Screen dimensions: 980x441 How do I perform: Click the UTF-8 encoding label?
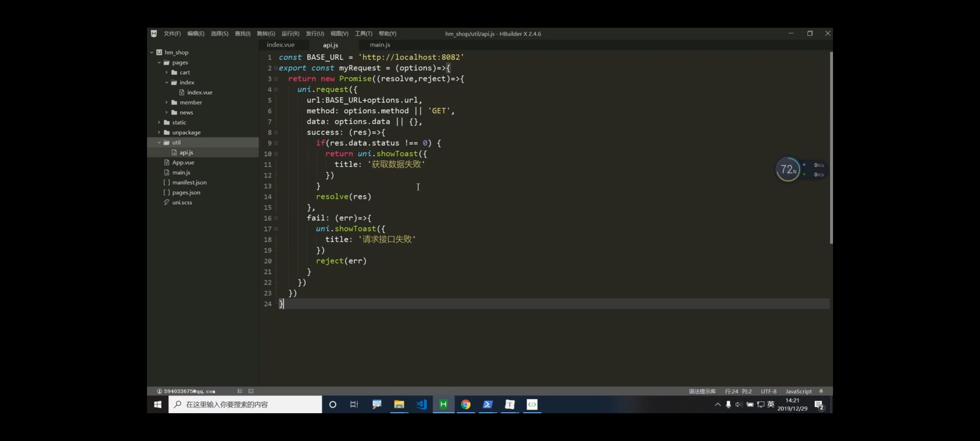(x=768, y=391)
